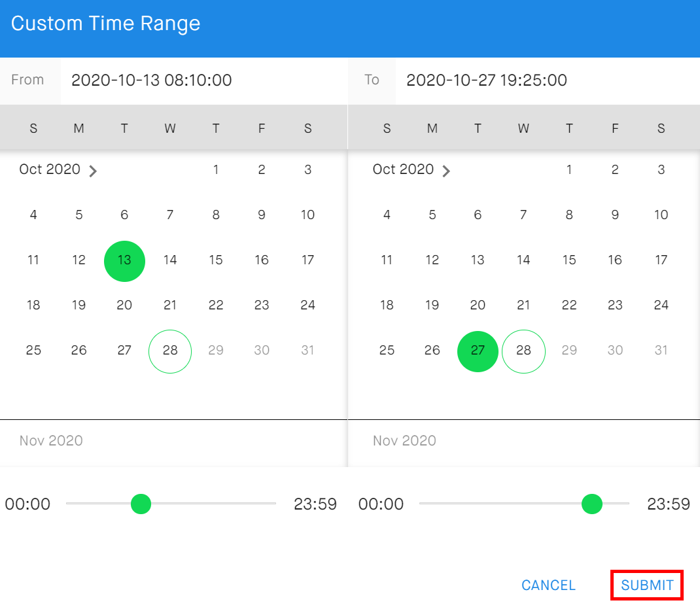Image resolution: width=700 pixels, height=609 pixels.
Task: Choose October 7 in the To calendar
Action: tap(523, 215)
